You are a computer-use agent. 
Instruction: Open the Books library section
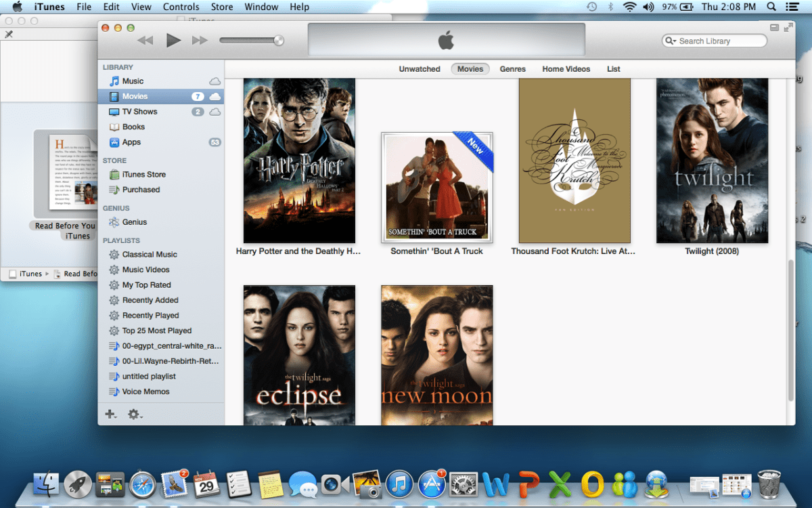click(133, 127)
